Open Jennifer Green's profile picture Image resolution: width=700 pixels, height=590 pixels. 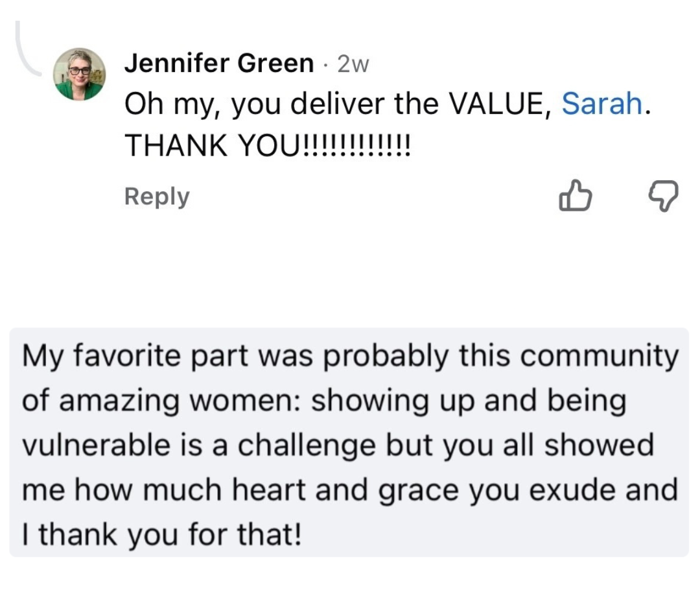click(x=79, y=74)
